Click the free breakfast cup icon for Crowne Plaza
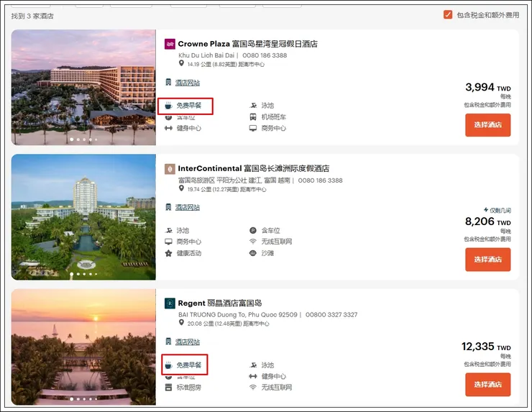 tap(168, 106)
